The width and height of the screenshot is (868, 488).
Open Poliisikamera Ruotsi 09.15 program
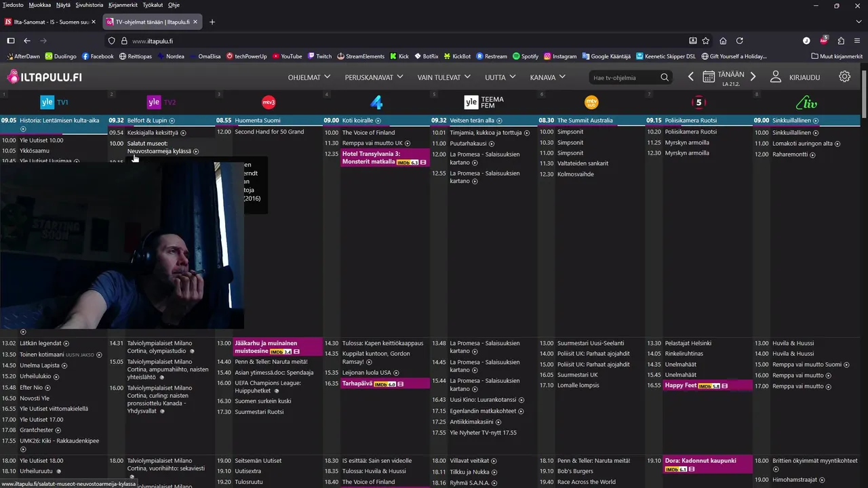click(x=690, y=121)
